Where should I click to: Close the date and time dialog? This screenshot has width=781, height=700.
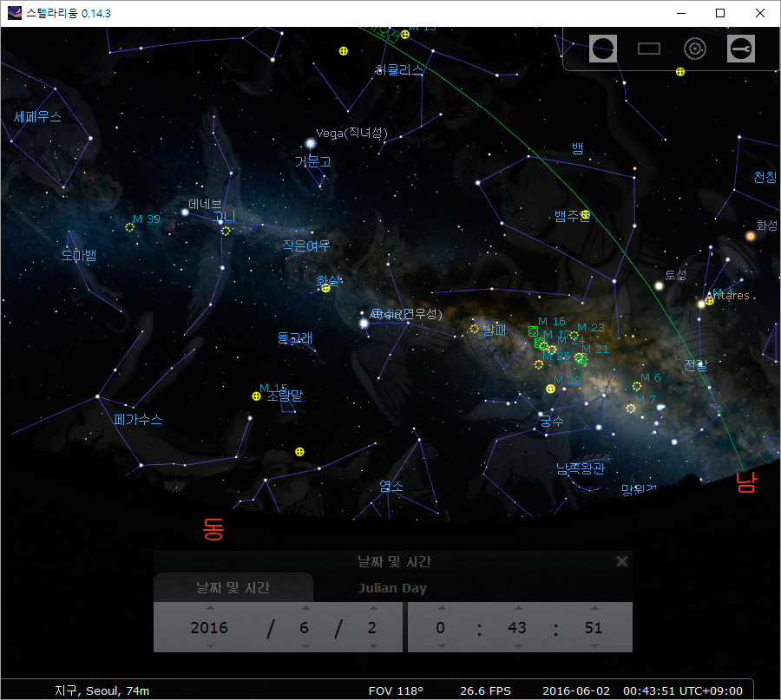(x=621, y=561)
